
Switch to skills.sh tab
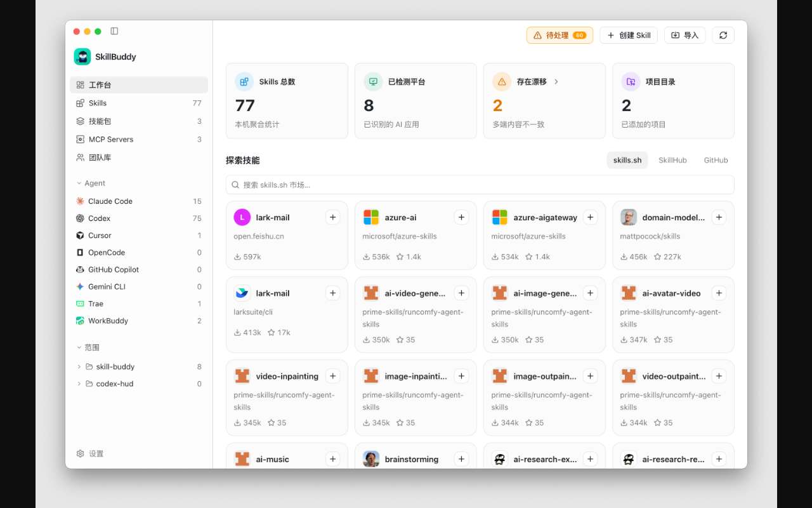627,161
